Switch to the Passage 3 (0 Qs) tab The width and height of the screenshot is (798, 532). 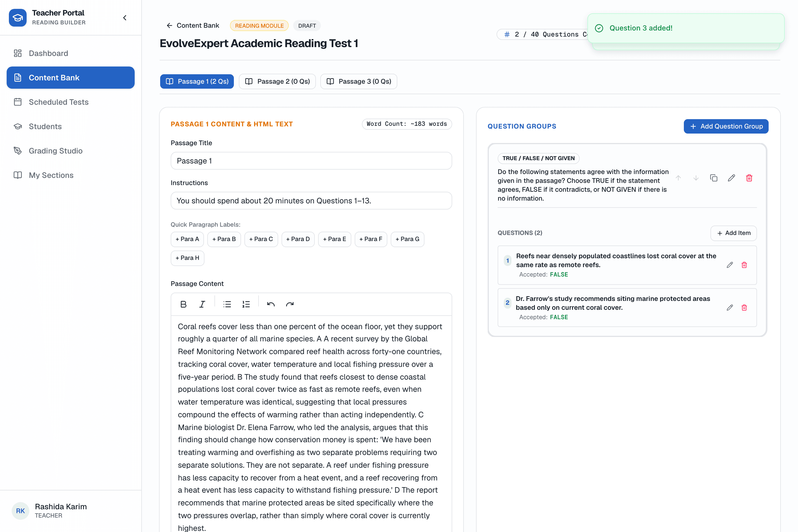coord(359,81)
